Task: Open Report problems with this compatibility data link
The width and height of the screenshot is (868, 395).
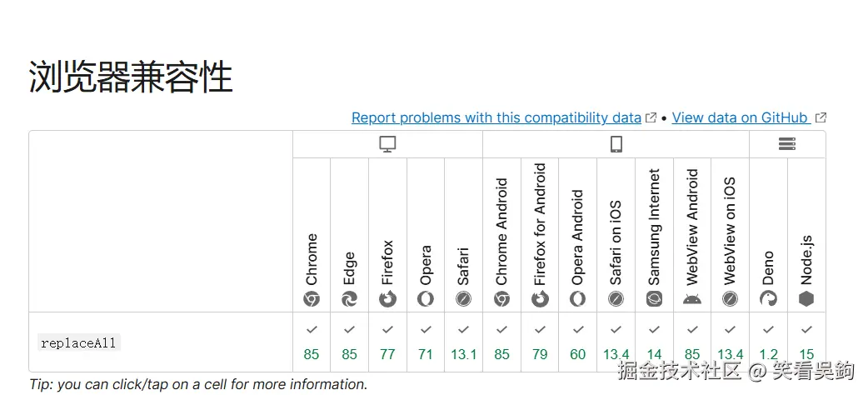Action: click(x=496, y=117)
